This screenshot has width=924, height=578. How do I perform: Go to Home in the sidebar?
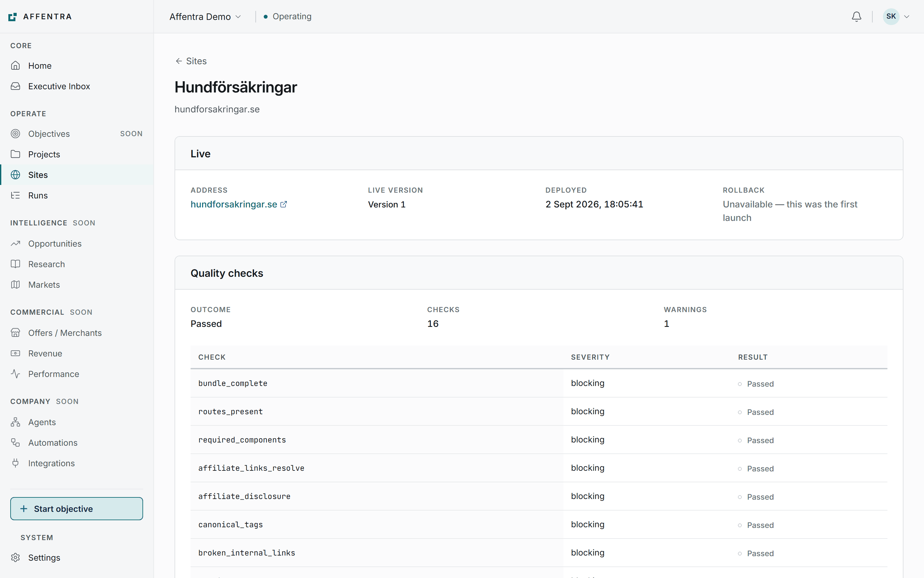coord(77,66)
